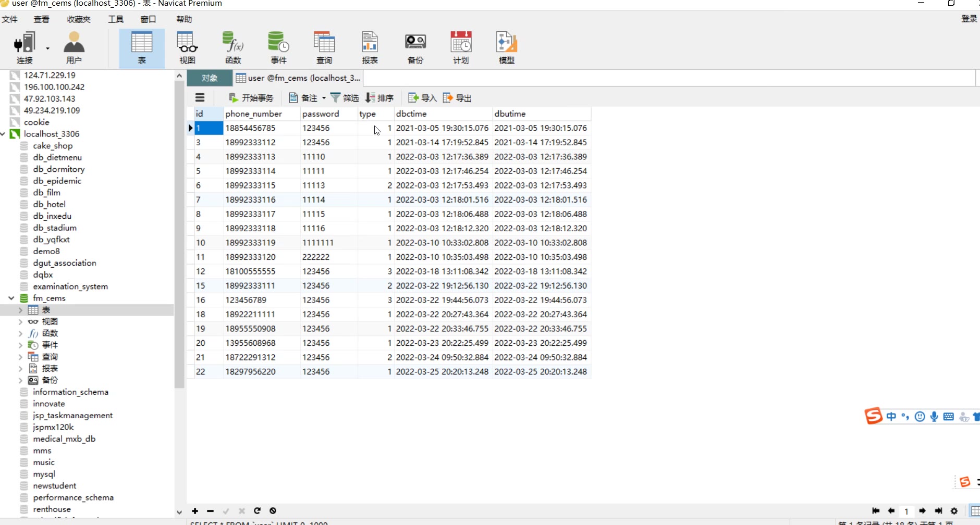The height and width of the screenshot is (525, 980).
Task: Open the 查询 (Query) toolbar icon
Action: pos(324,48)
